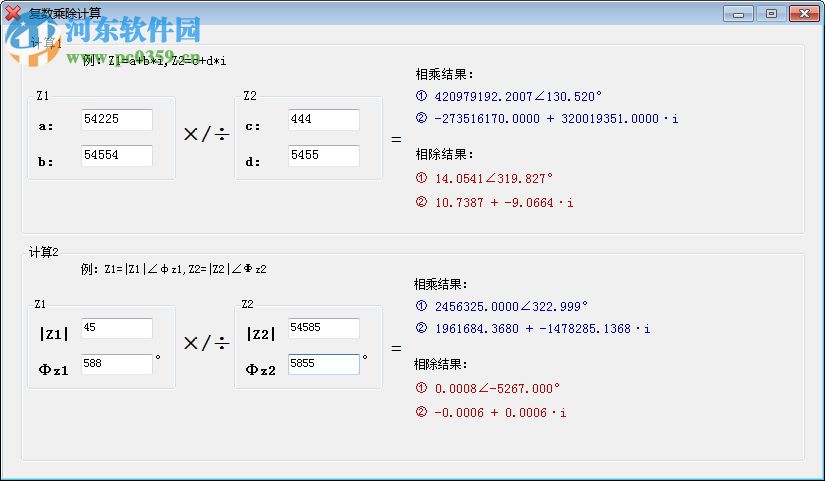
Task: Click the d: label in Z2 group
Action: point(253,162)
